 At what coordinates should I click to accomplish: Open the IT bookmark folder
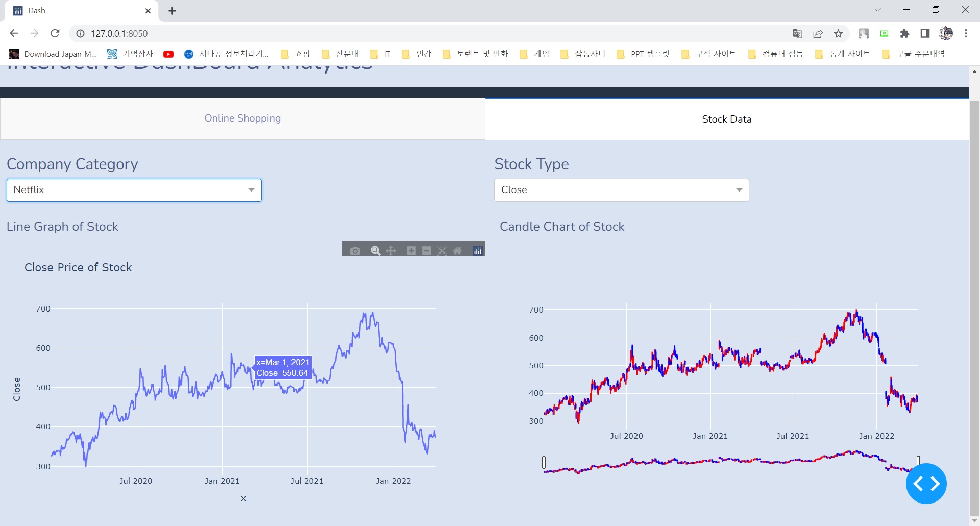pyautogui.click(x=380, y=54)
